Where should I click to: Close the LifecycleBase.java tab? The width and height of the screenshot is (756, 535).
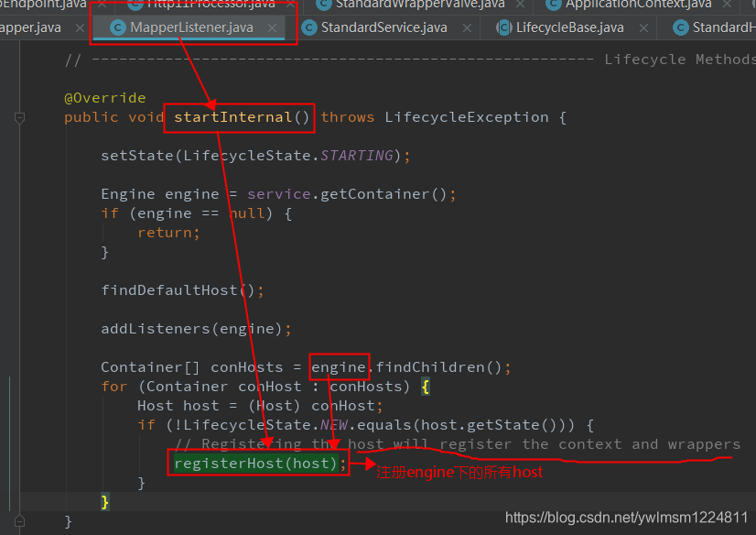(643, 28)
